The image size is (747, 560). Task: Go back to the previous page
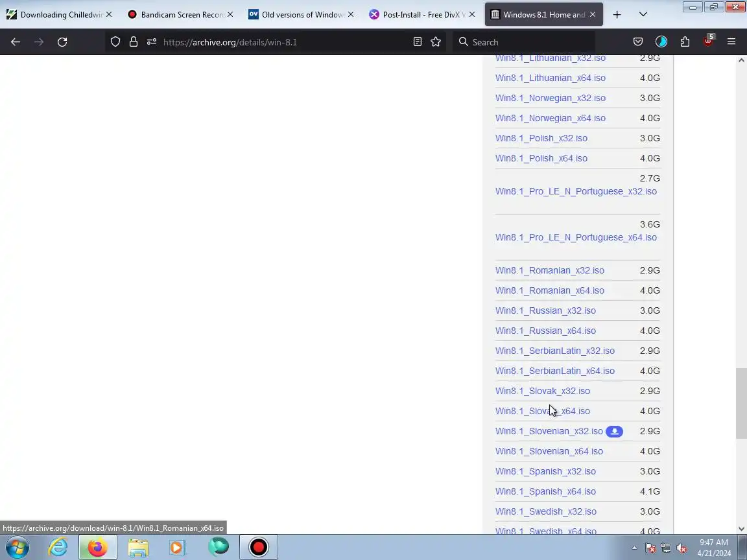click(x=16, y=42)
